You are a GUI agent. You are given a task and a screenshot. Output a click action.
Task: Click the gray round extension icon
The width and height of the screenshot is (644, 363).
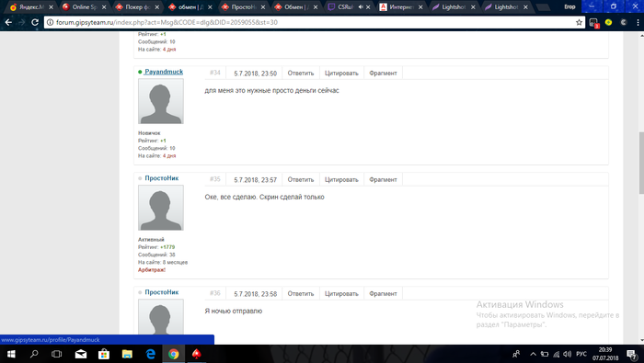(624, 22)
